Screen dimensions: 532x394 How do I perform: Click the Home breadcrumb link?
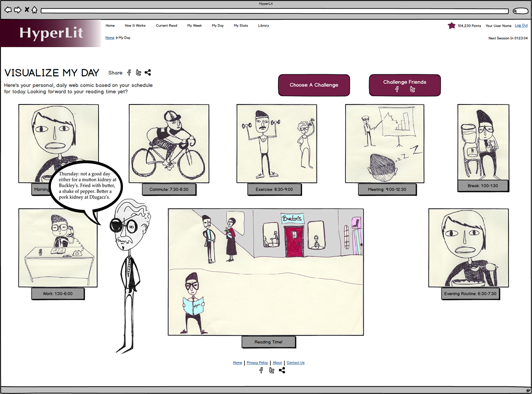pos(110,38)
